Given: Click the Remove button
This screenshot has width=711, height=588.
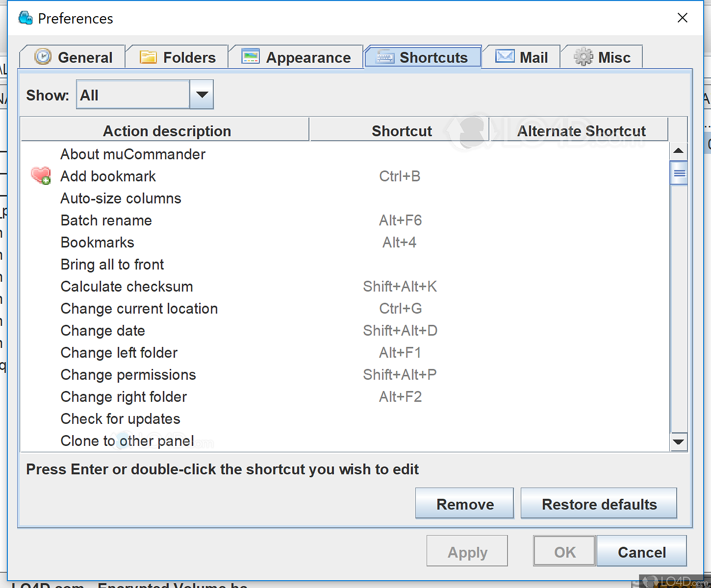Looking at the screenshot, I should (x=464, y=504).
